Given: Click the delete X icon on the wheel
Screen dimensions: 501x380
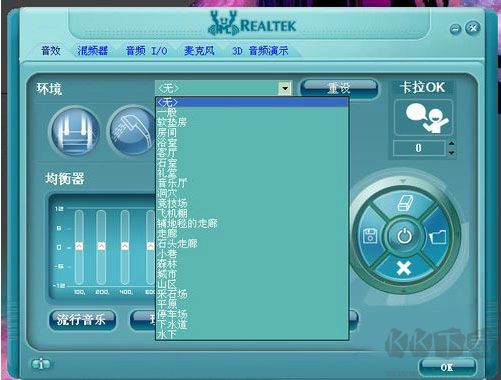Looking at the screenshot, I should click(404, 268).
